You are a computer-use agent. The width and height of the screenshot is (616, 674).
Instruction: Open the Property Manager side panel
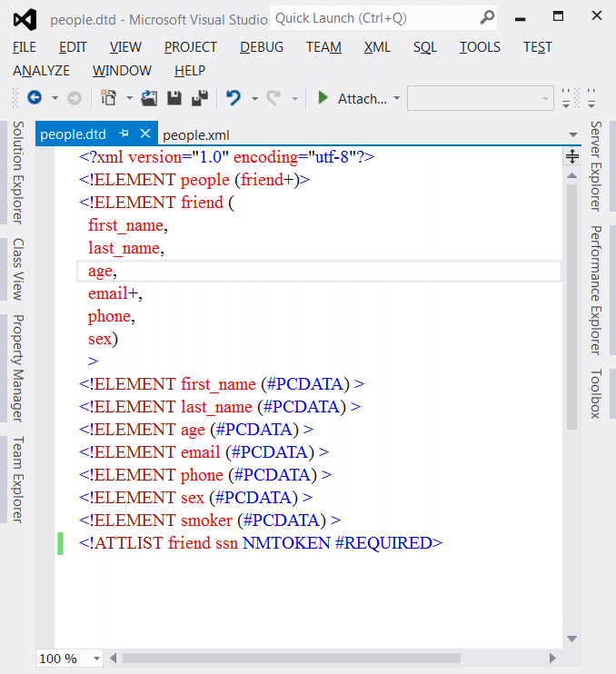point(17,369)
